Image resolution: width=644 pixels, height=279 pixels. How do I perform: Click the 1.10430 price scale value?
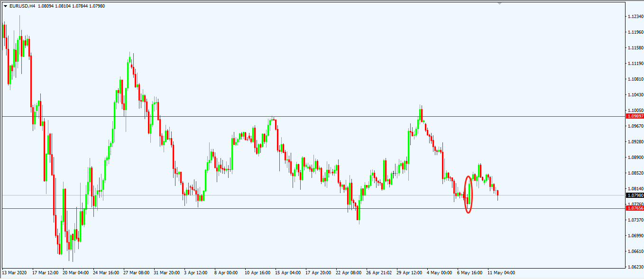(x=635, y=95)
